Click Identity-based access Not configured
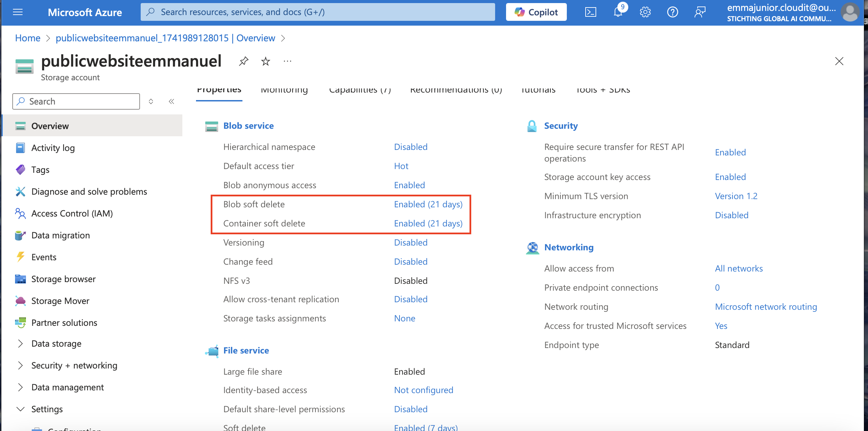868x431 pixels. pyautogui.click(x=424, y=390)
